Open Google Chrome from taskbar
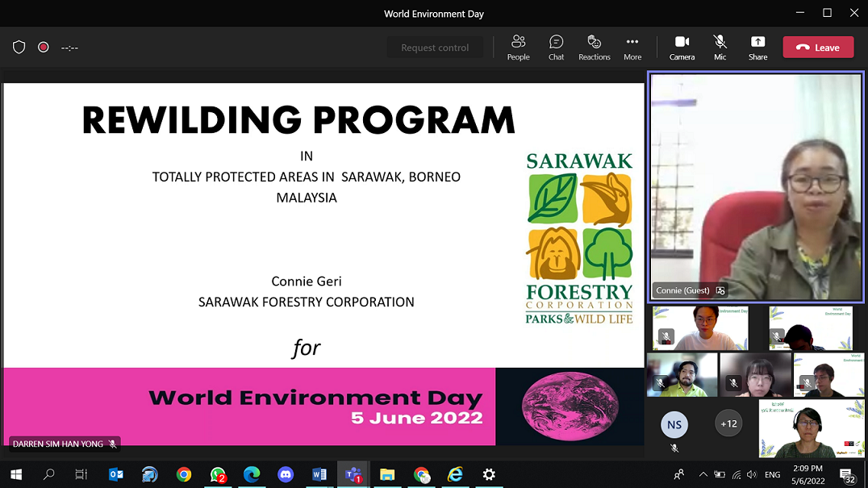Screen dimensions: 868x488 tap(184, 474)
